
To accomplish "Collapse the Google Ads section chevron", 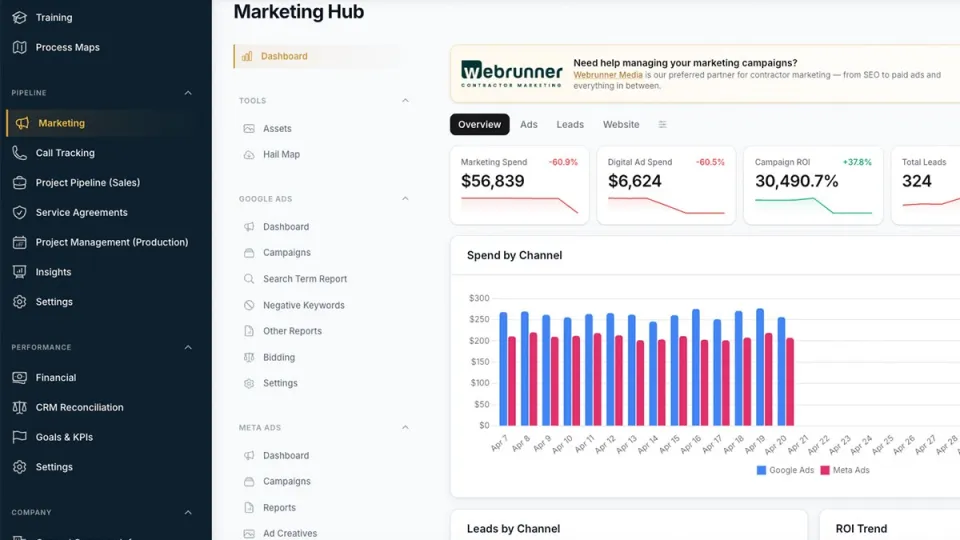I will (x=405, y=199).
